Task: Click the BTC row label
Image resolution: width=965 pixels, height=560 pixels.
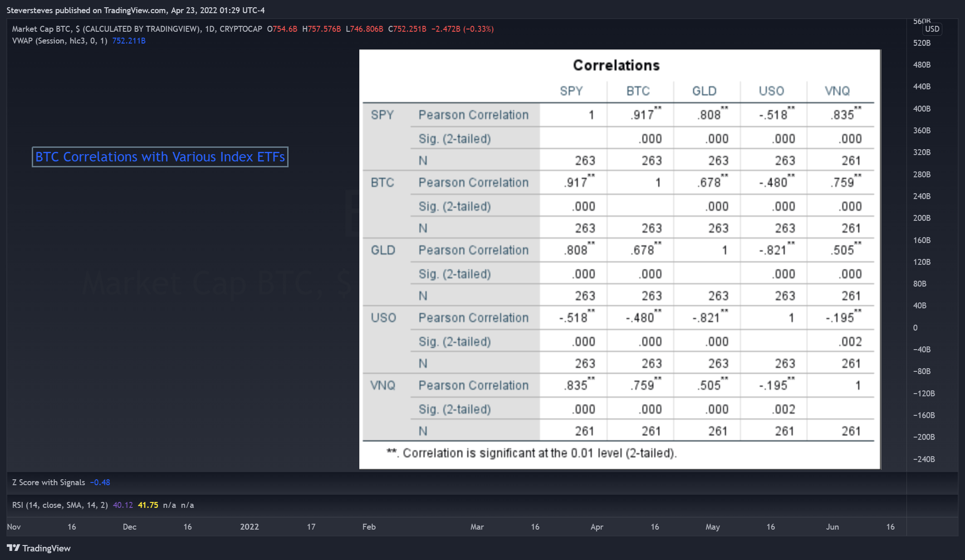Action: pyautogui.click(x=382, y=183)
